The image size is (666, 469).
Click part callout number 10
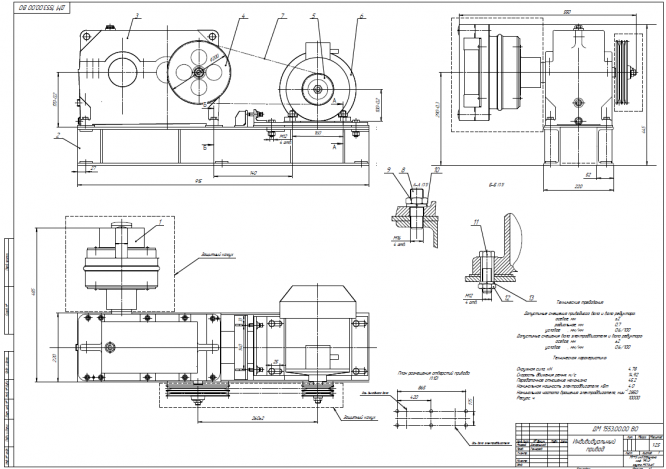point(437,170)
